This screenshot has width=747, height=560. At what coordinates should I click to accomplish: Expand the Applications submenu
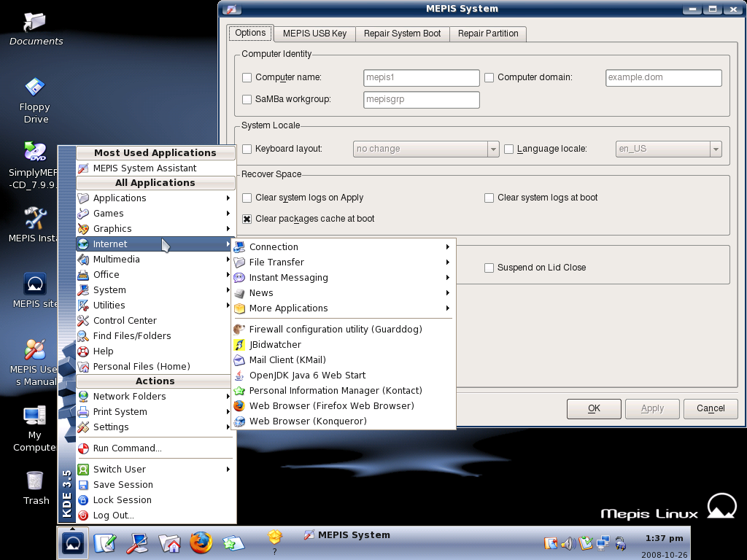tap(155, 198)
